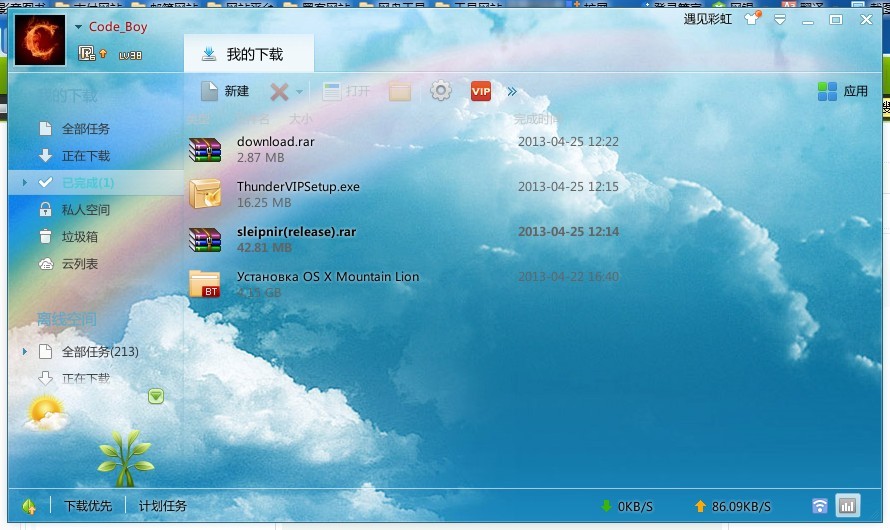This screenshot has height=530, width=890.
Task: Expand the 全部任务(213) offline tree node
Action: pyautogui.click(x=25, y=352)
